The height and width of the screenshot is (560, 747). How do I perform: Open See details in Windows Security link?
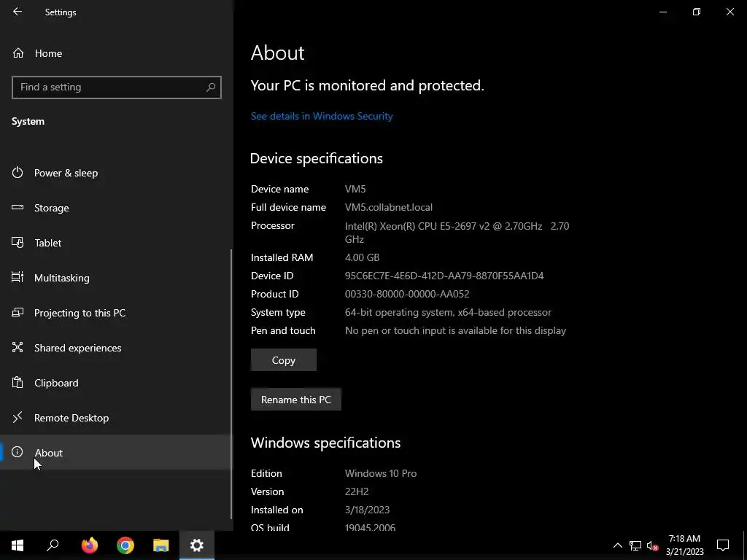pyautogui.click(x=322, y=116)
